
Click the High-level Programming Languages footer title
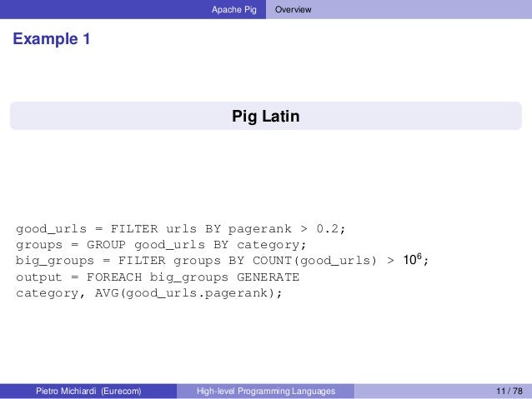pos(266,391)
